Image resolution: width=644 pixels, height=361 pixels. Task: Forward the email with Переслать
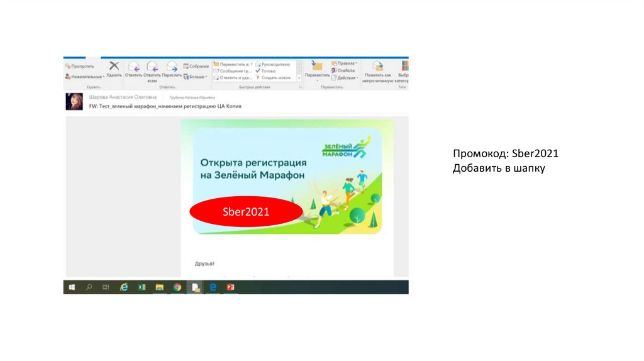tap(172, 69)
